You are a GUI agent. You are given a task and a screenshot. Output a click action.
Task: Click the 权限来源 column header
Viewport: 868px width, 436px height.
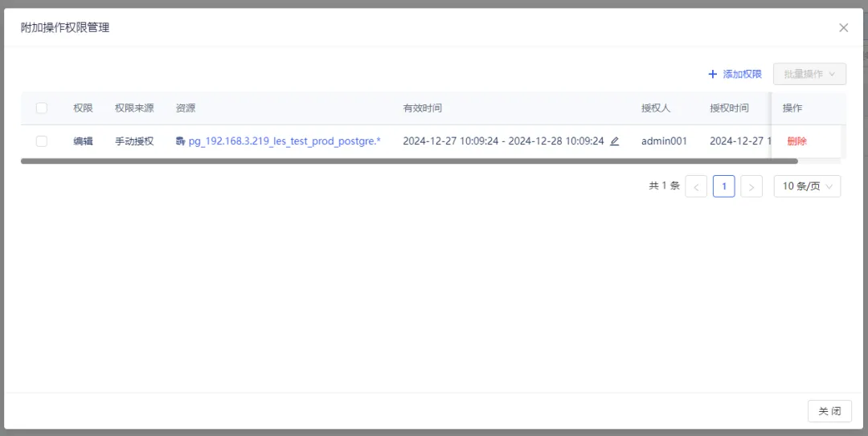(134, 108)
